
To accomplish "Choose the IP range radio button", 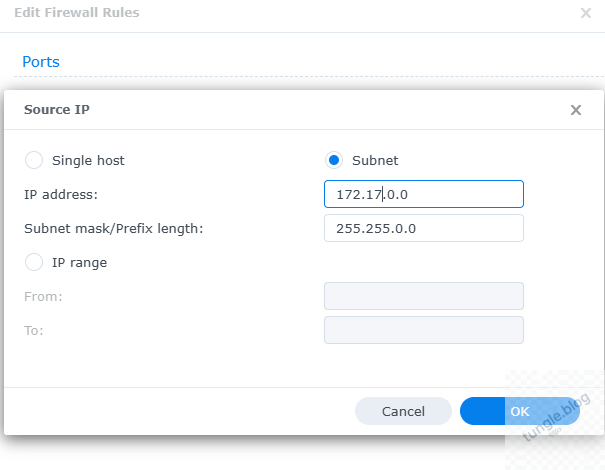I will pyautogui.click(x=34, y=262).
